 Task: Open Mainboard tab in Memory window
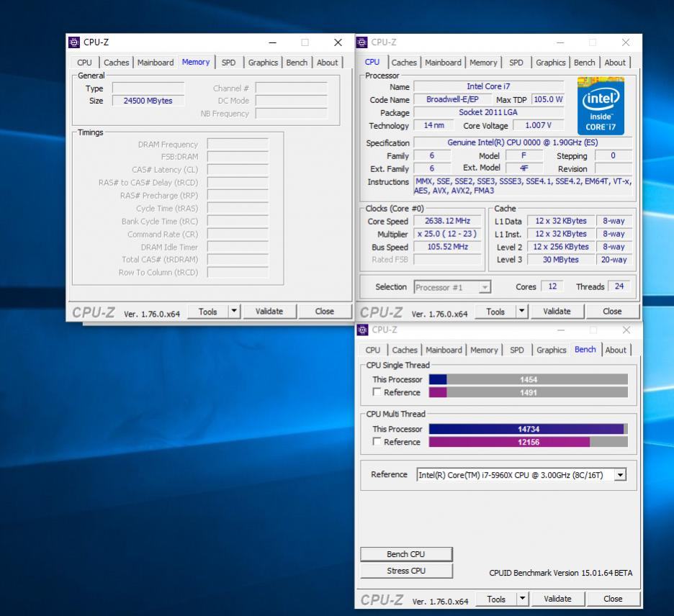(155, 63)
